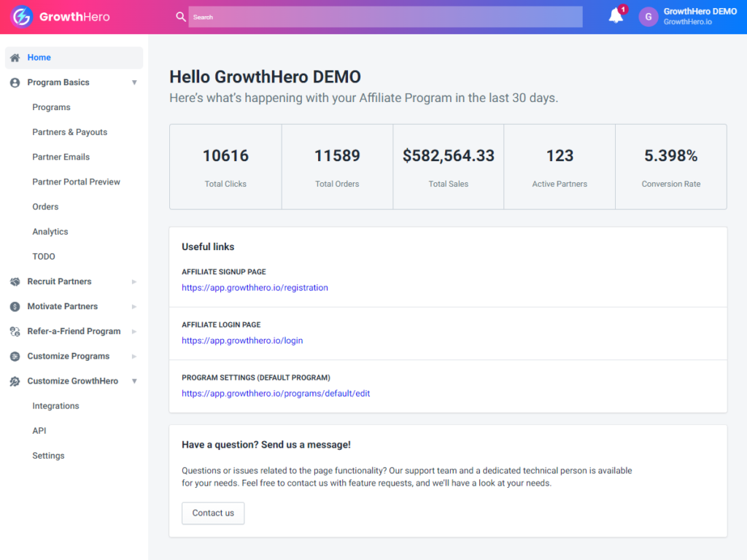Viewport: 747px width, 560px height.
Task: Collapse the Program Basics arrow
Action: [x=134, y=82]
